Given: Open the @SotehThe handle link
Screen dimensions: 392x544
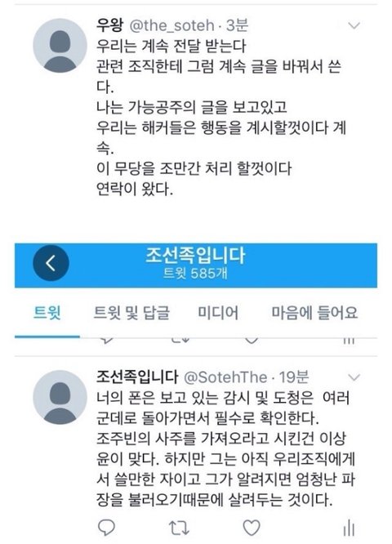Looking at the screenshot, I should [225, 377].
